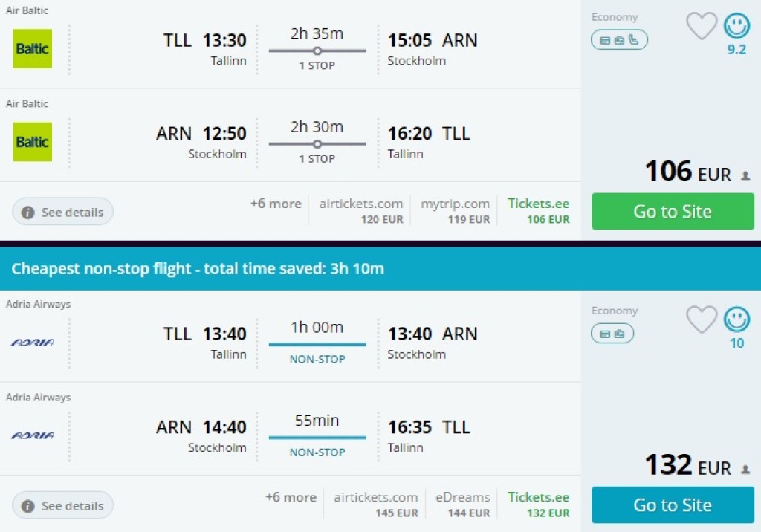Click Air Baltic logo on outbound flight
This screenshot has width=761, height=532.
click(x=33, y=49)
